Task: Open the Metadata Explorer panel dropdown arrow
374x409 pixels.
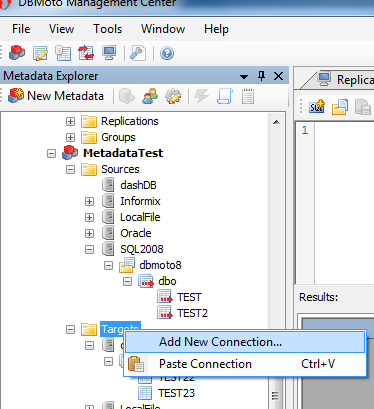Action: click(244, 77)
